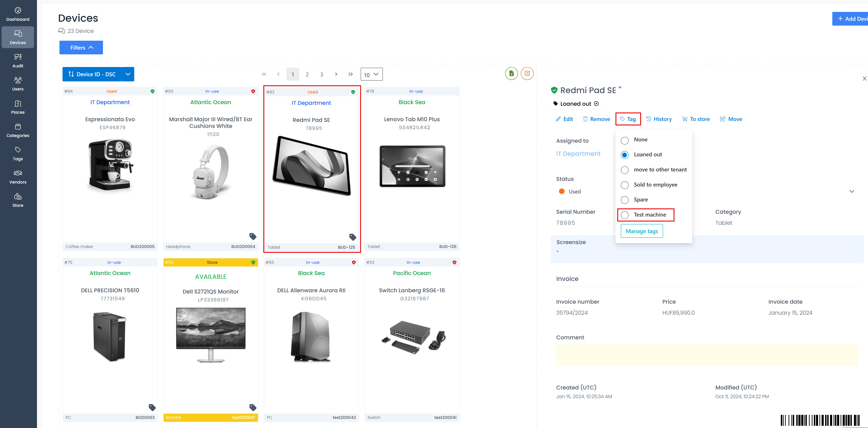This screenshot has width=868, height=428.
Task: Open Lenovo Tab M10 Plus image
Action: [x=412, y=166]
